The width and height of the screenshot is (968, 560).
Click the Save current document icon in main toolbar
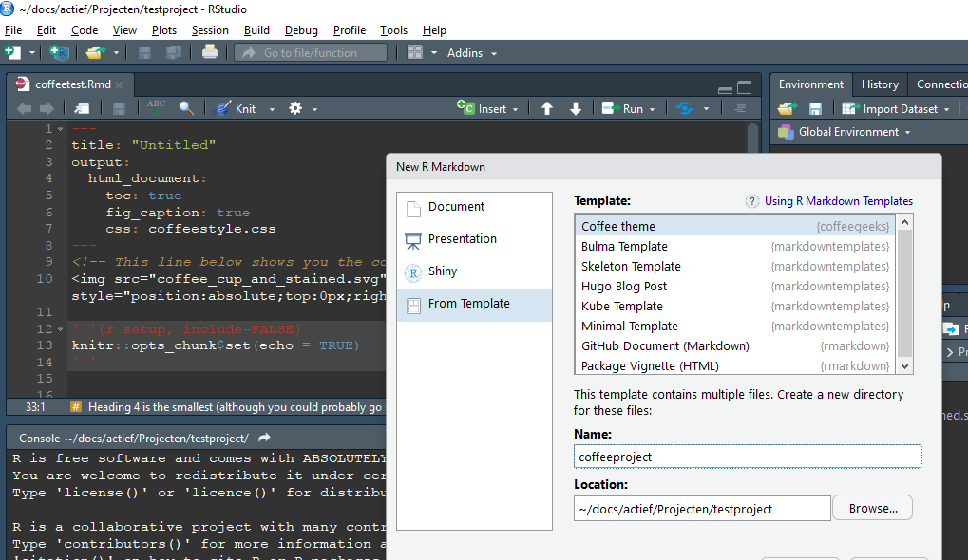[x=144, y=52]
